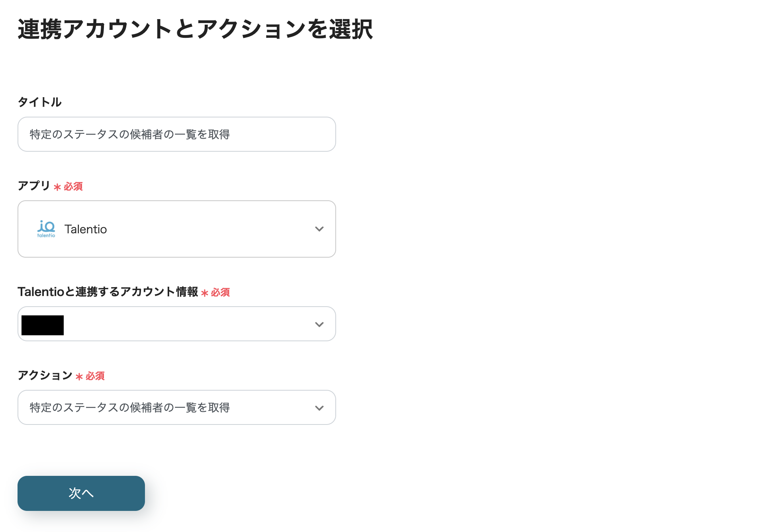Click the 必須 marker for account information
This screenshot has height=532, width=767.
click(x=220, y=292)
